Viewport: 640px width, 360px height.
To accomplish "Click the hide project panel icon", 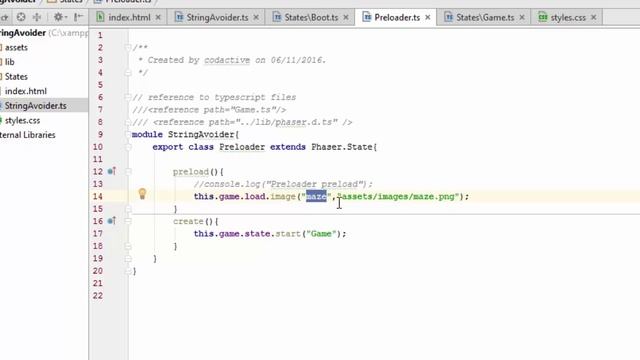I will [x=78, y=17].
